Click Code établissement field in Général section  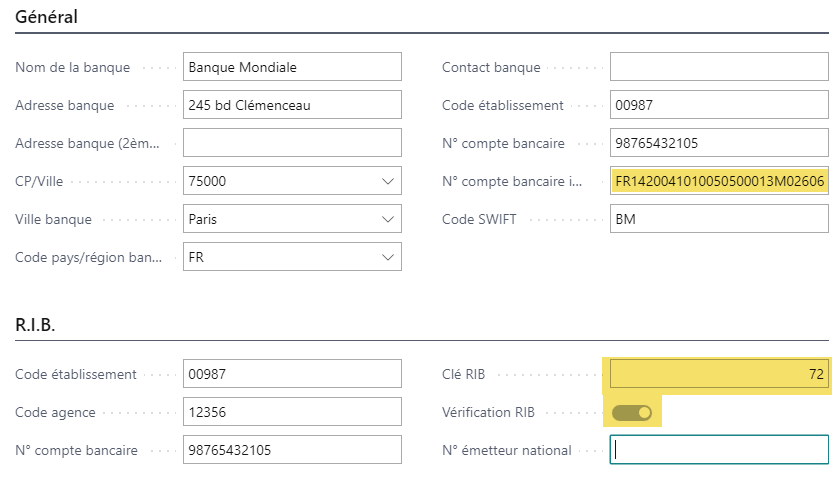(x=719, y=105)
